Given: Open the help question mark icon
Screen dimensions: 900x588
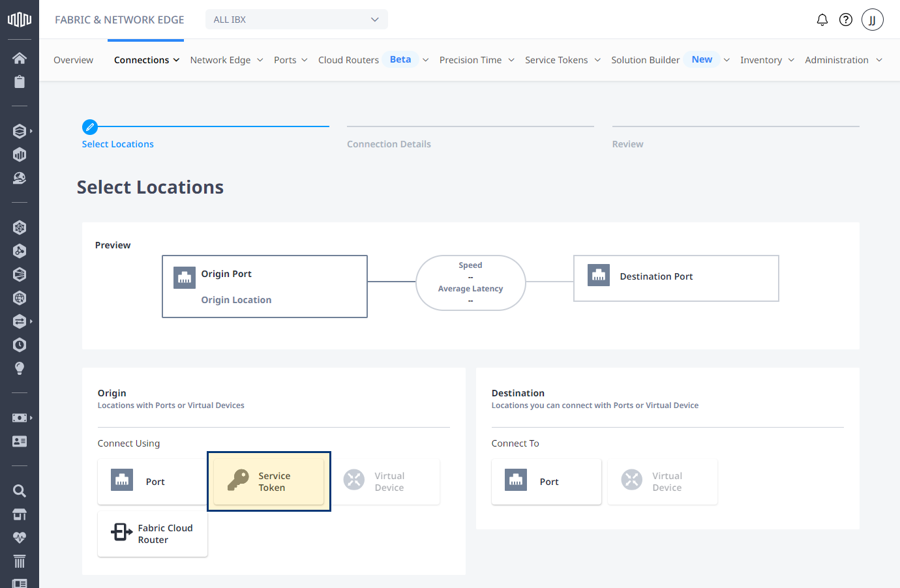Looking at the screenshot, I should (846, 20).
